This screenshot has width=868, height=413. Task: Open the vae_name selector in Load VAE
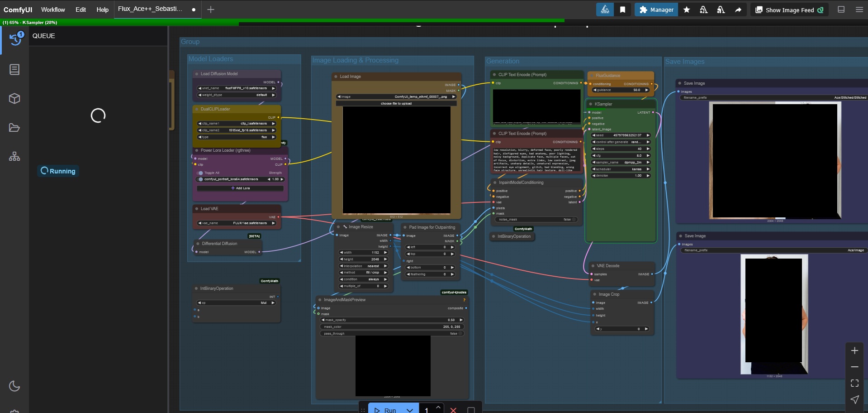[x=237, y=223]
